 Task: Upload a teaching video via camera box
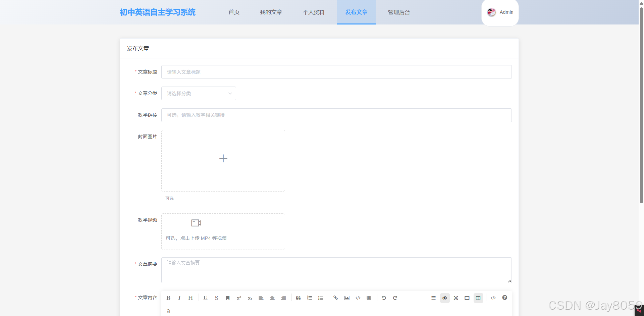pyautogui.click(x=223, y=231)
